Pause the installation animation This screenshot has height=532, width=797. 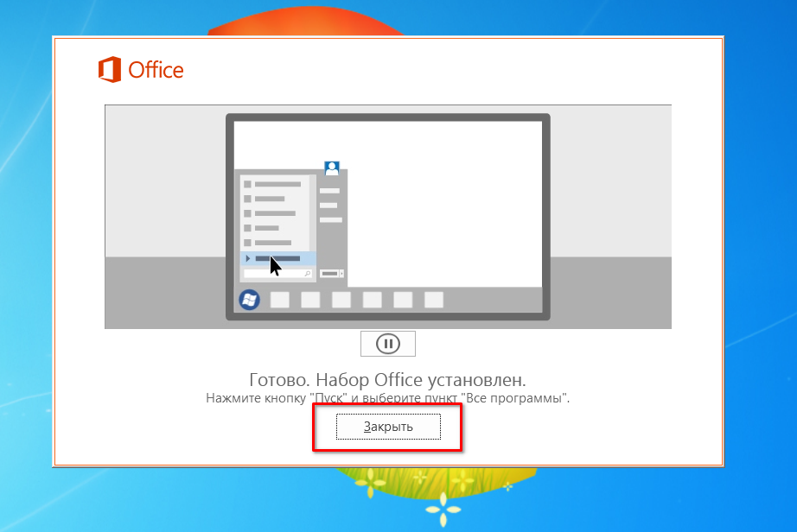pos(388,344)
